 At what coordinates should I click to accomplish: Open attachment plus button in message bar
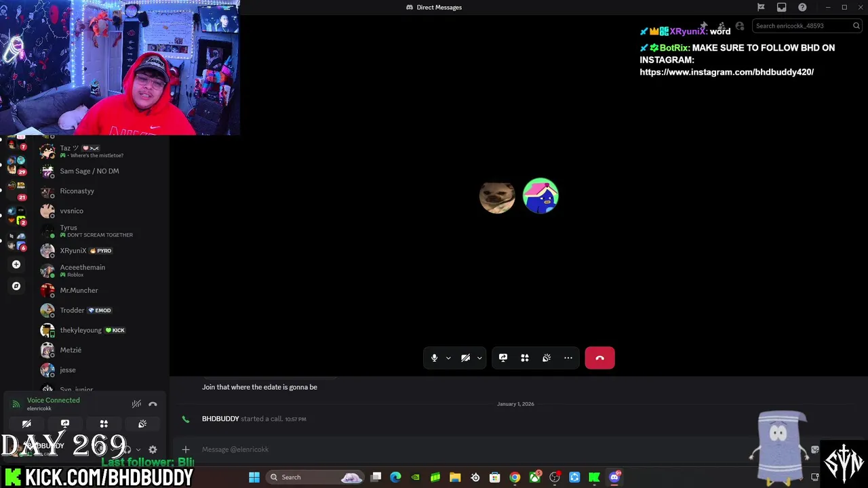(x=185, y=449)
